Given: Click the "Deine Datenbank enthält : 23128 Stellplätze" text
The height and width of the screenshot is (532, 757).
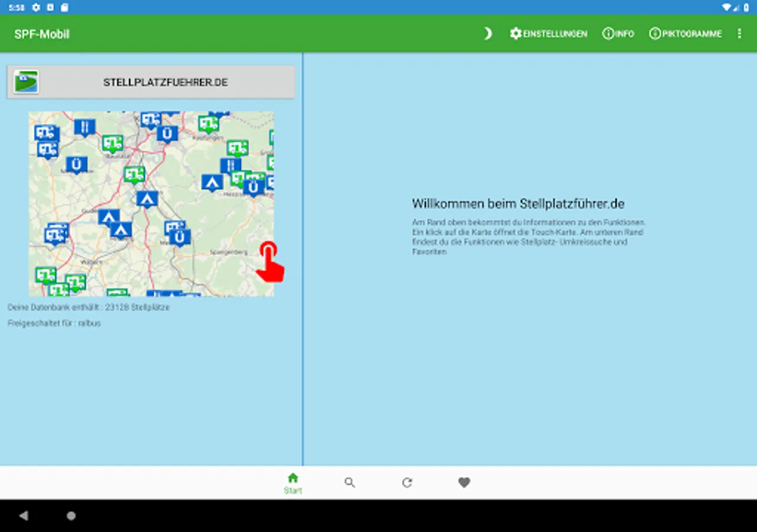Looking at the screenshot, I should (89, 307).
